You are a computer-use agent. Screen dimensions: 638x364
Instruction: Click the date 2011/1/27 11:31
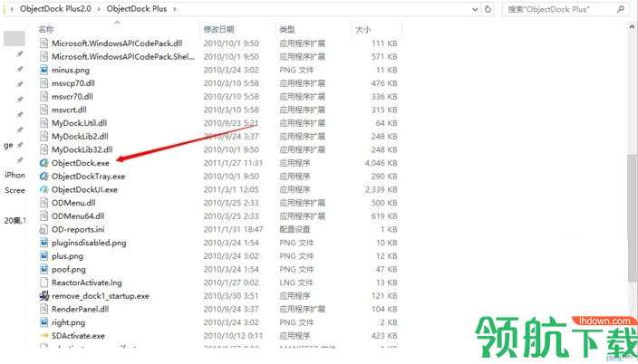233,163
